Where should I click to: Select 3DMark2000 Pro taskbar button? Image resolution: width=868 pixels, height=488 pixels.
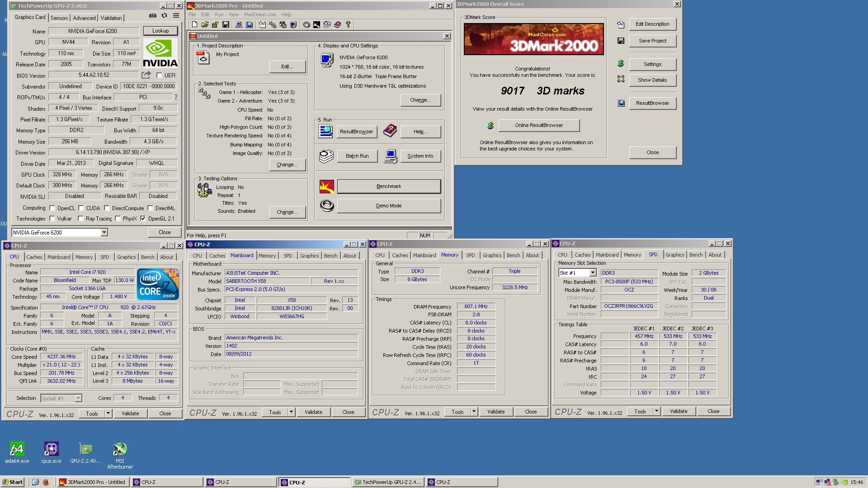click(x=93, y=482)
